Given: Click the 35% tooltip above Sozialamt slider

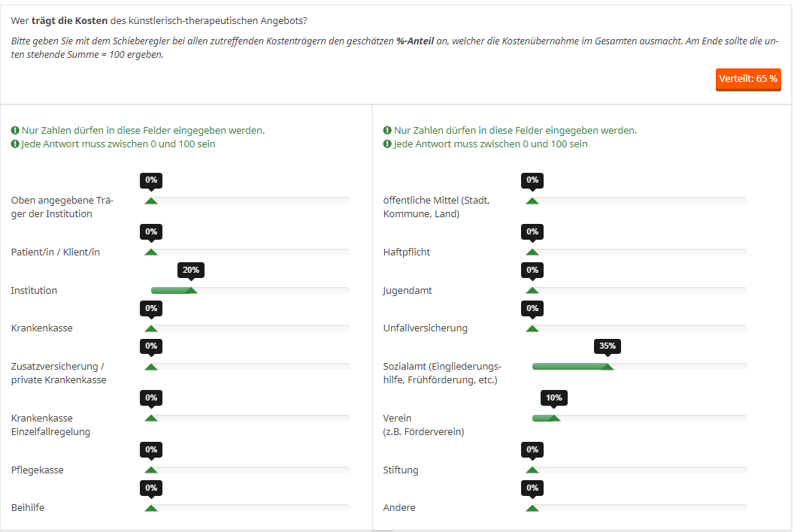Looking at the screenshot, I should [608, 346].
